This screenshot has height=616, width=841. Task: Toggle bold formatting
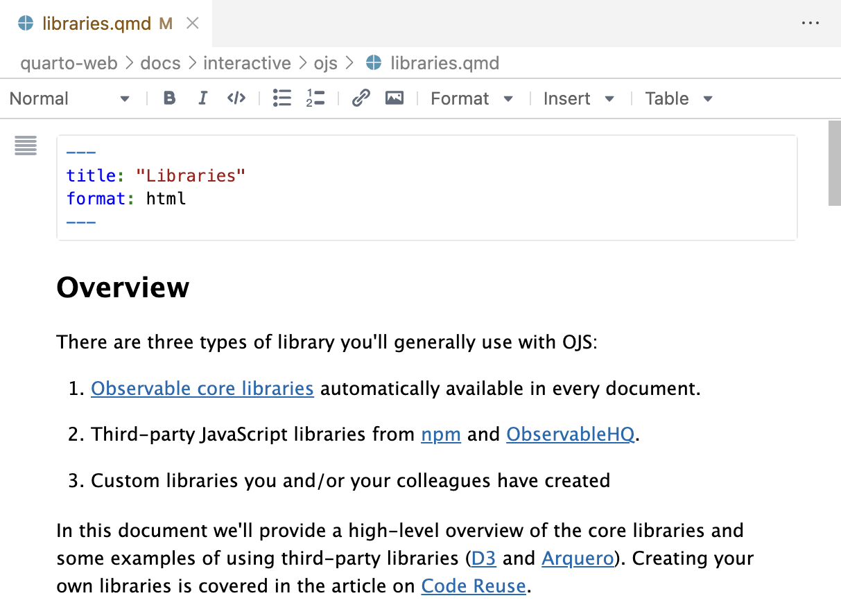[169, 98]
